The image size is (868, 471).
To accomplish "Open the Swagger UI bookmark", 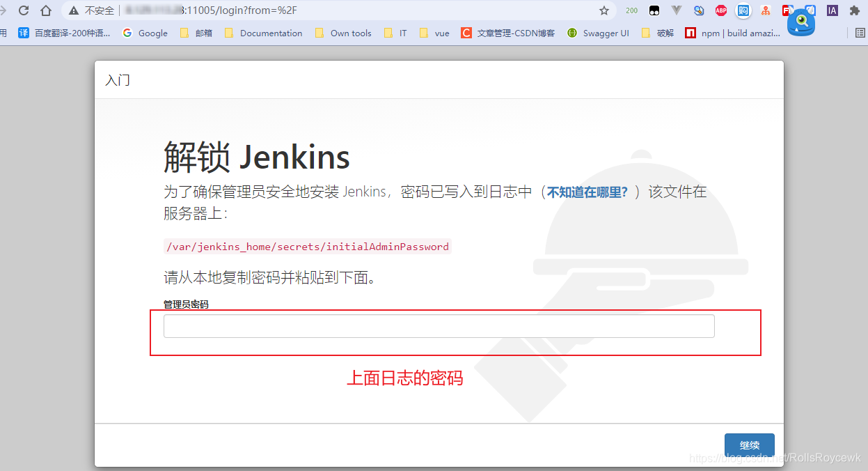I will pyautogui.click(x=598, y=33).
